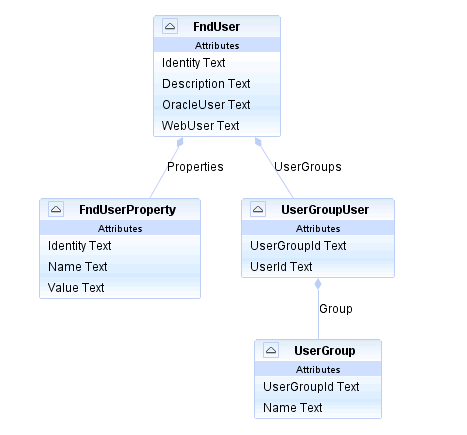
Task: Select Description Text attribute in FndUser
Action: 217,84
